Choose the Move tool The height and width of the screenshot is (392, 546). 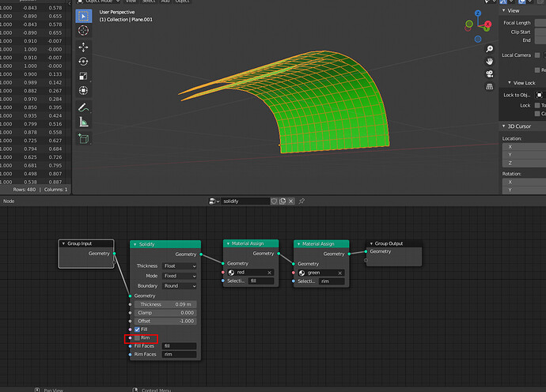click(84, 47)
